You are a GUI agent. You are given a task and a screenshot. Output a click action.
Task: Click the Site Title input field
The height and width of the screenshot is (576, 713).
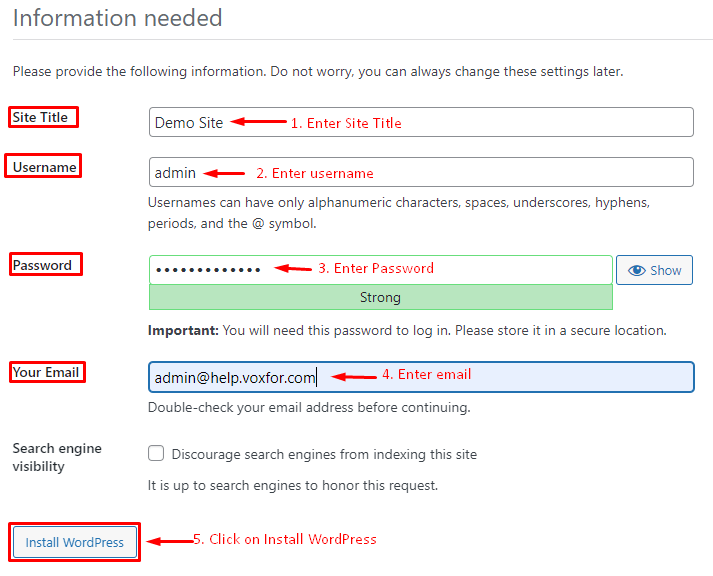pyautogui.click(x=421, y=122)
